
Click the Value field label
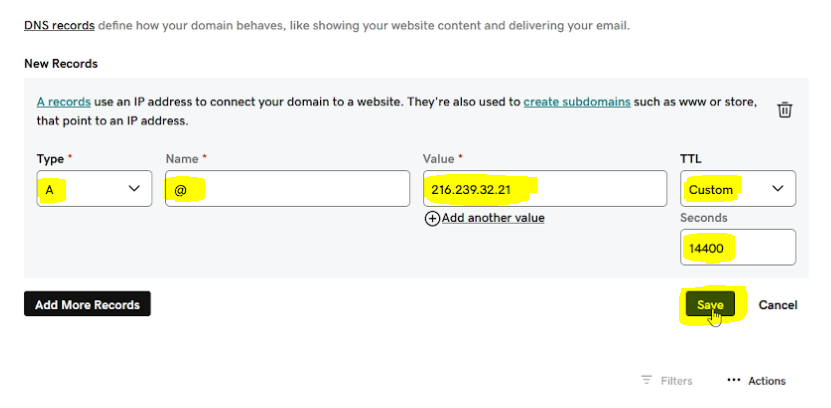(439, 159)
